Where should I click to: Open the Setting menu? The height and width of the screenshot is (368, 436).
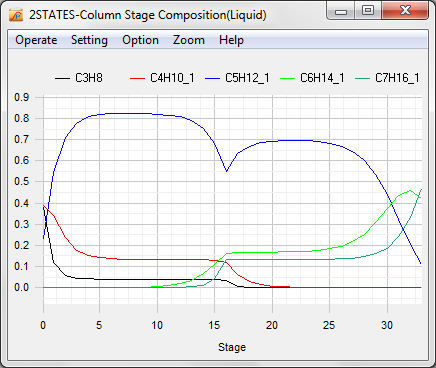point(89,40)
